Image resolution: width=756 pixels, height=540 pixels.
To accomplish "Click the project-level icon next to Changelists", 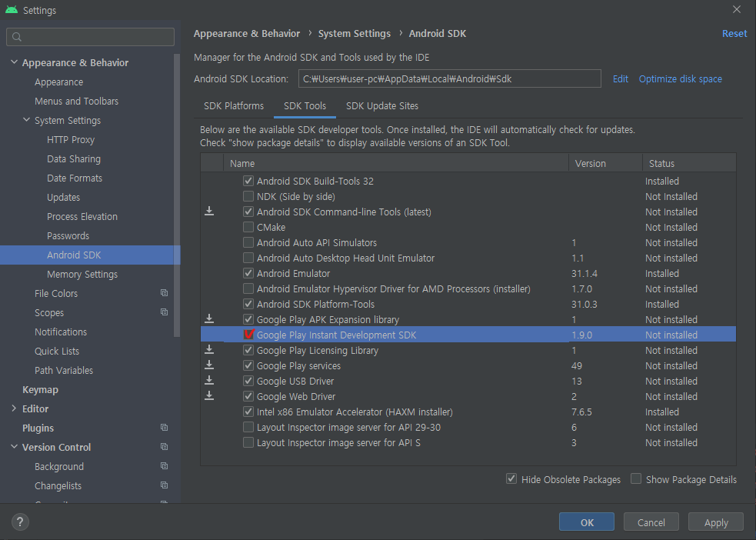I will [x=164, y=485].
